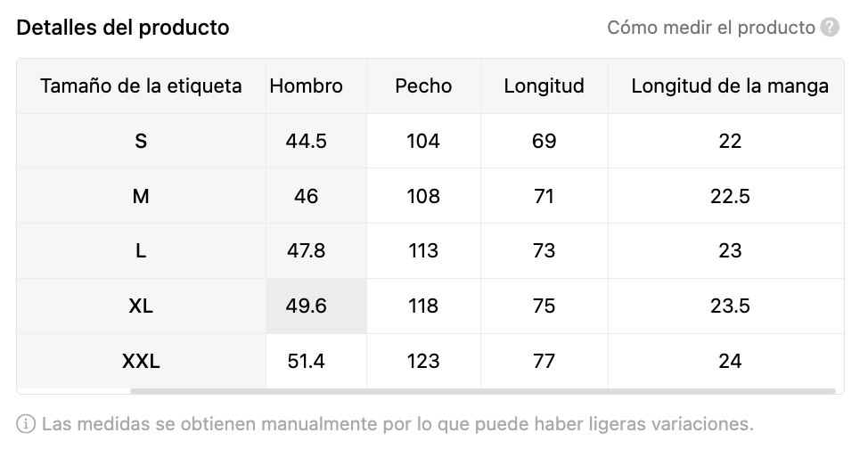Click the highlighted 49.6 shoulder cell
This screenshot has width=868, height=449.
(x=307, y=306)
